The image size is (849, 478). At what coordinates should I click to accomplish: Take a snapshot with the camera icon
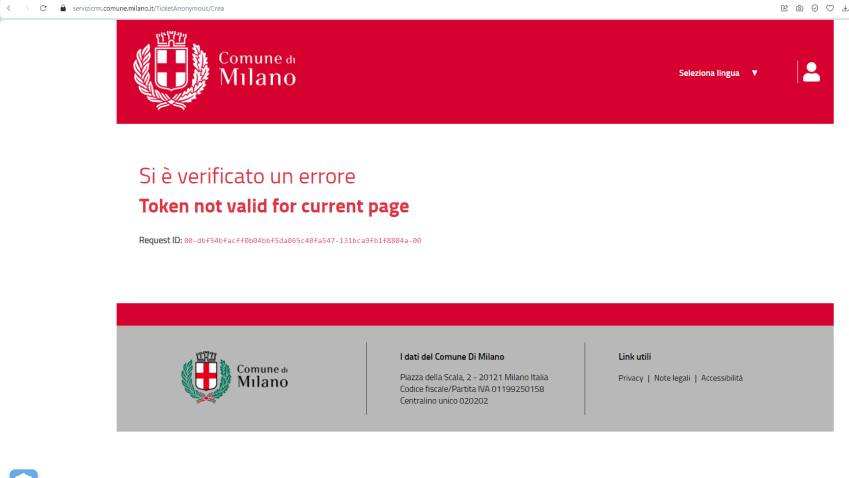[799, 8]
